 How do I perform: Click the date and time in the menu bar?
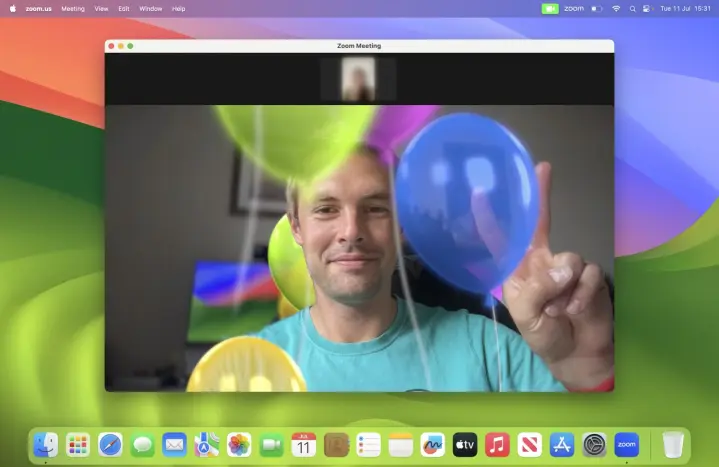click(685, 9)
